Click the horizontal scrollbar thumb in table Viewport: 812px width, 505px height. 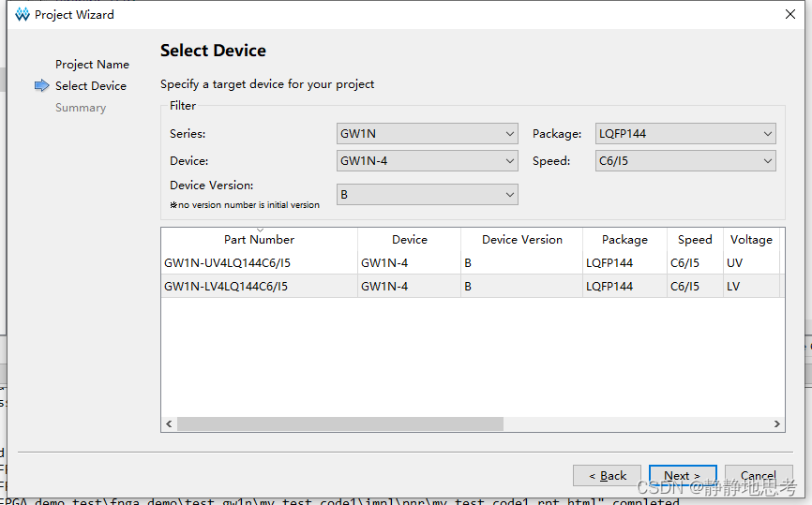pyautogui.click(x=340, y=423)
